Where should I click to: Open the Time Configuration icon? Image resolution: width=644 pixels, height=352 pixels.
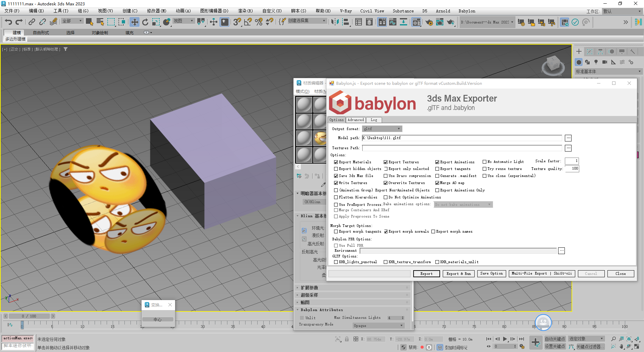522,347
